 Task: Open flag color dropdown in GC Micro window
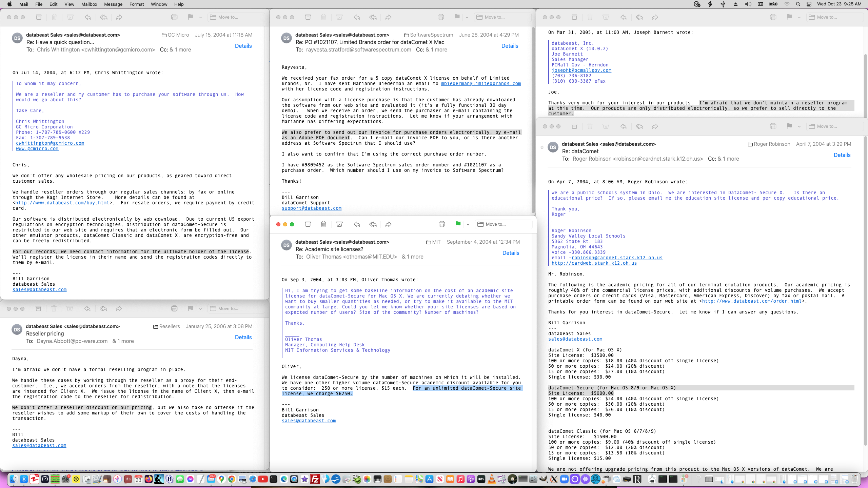click(x=200, y=17)
